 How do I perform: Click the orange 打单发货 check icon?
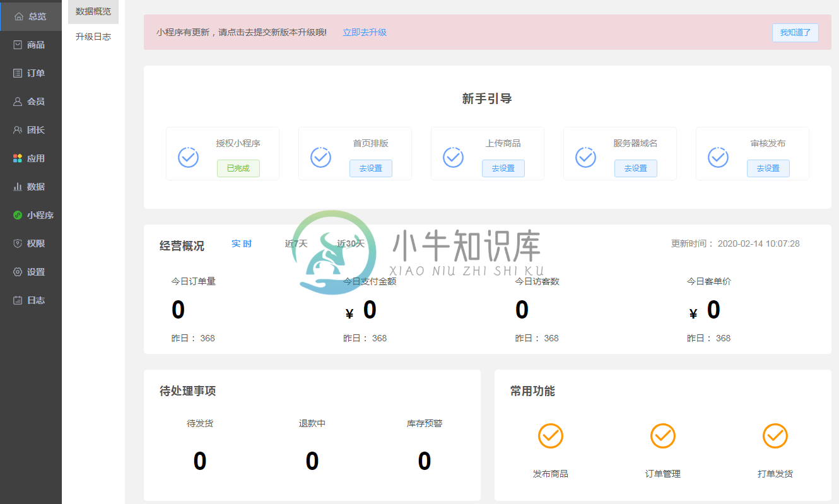tap(775, 436)
